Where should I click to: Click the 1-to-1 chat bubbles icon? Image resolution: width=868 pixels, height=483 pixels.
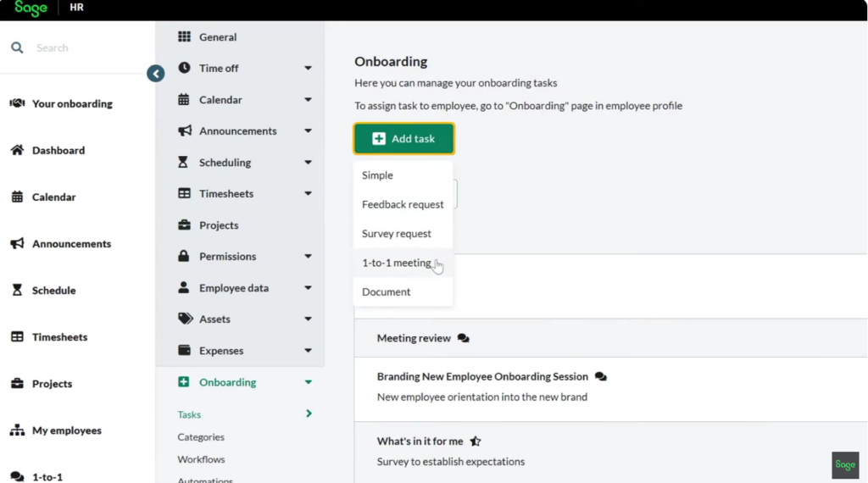[17, 476]
